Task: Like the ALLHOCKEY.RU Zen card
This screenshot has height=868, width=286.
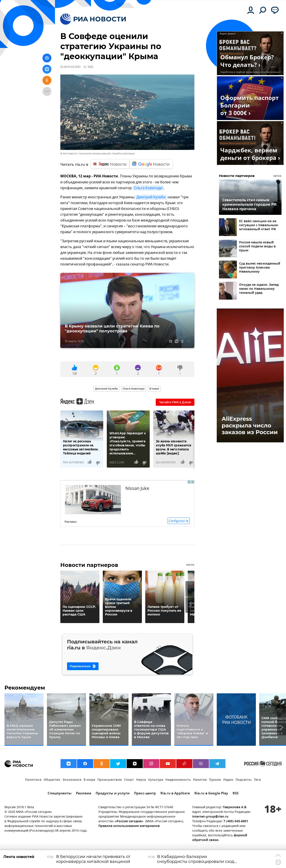Action: [x=183, y=462]
